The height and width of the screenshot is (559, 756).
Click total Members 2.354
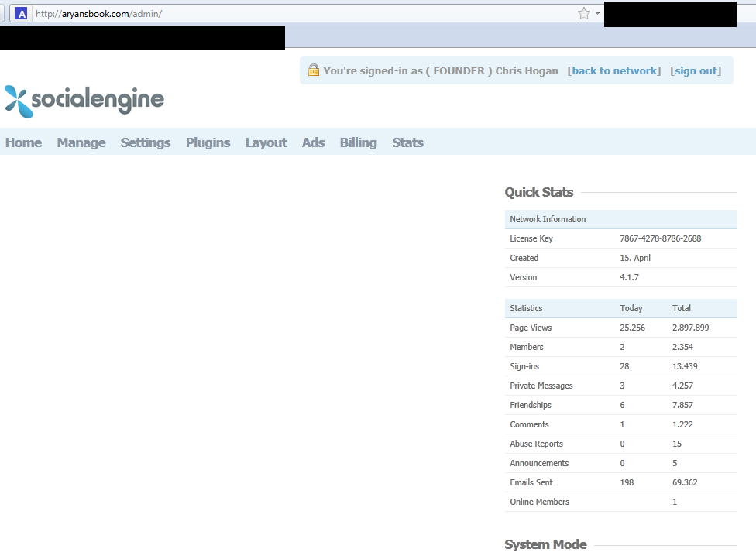[x=682, y=347]
